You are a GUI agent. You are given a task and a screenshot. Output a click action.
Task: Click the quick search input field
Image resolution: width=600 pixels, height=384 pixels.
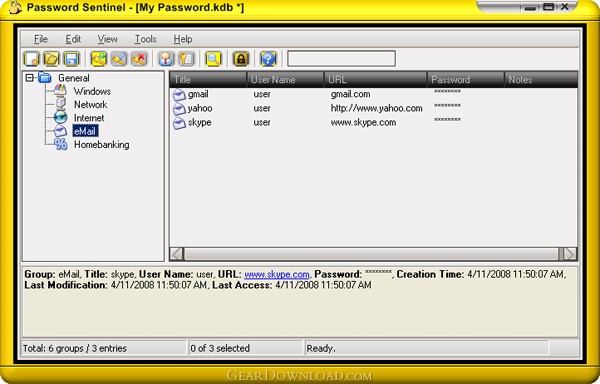click(x=341, y=59)
